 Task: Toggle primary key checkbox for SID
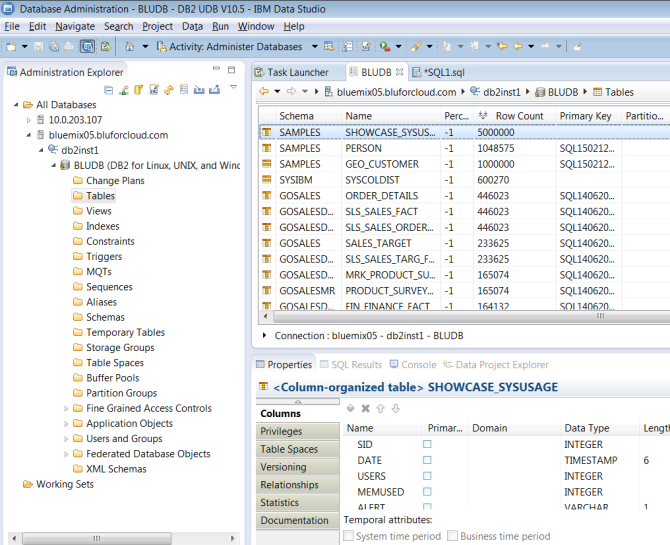[427, 444]
